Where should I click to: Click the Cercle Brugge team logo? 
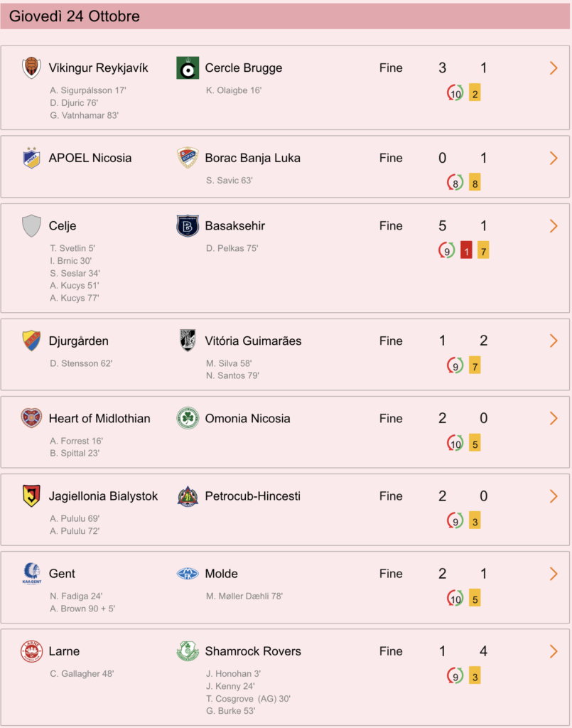(188, 68)
